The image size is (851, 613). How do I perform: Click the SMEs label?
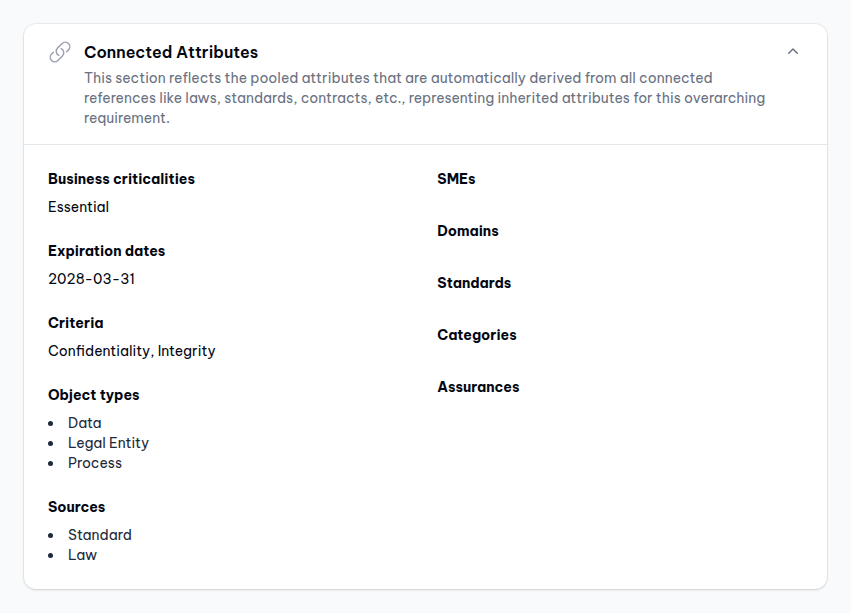pos(456,179)
